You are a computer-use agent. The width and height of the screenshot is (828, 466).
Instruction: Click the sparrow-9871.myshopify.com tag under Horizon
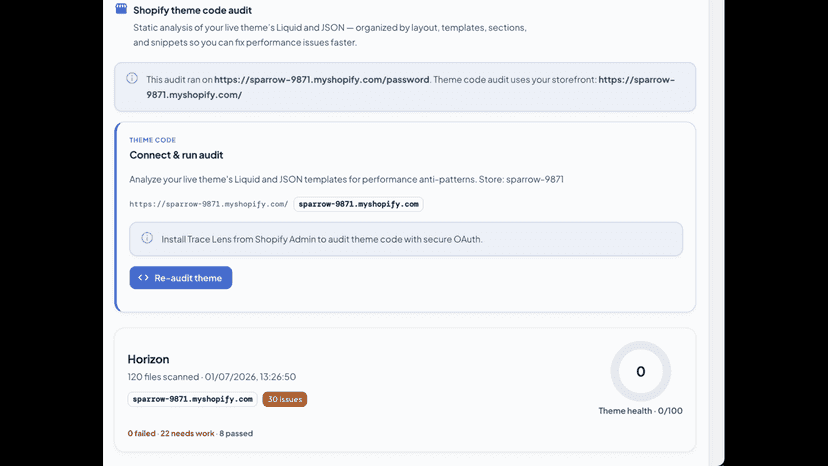pos(192,399)
